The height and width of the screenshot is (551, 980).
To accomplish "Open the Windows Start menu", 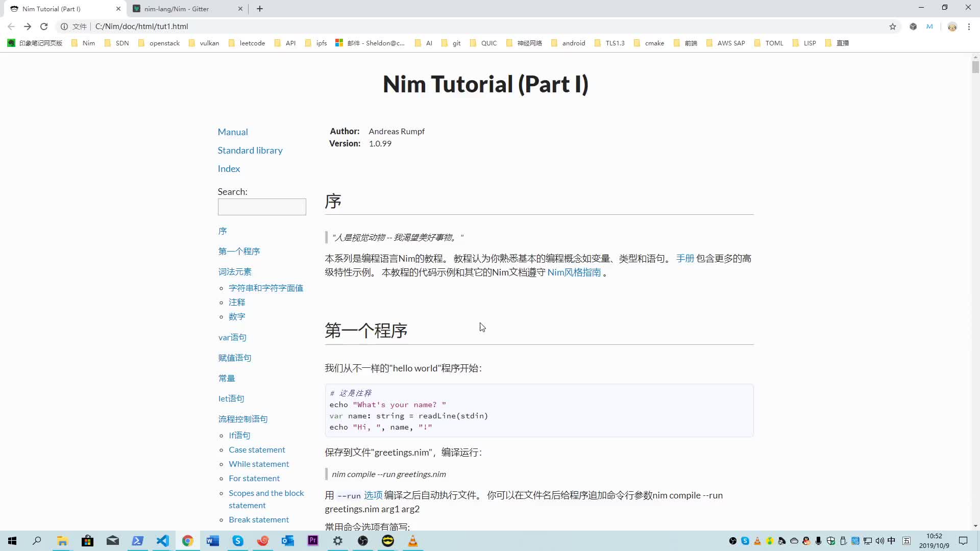I will coord(12,541).
